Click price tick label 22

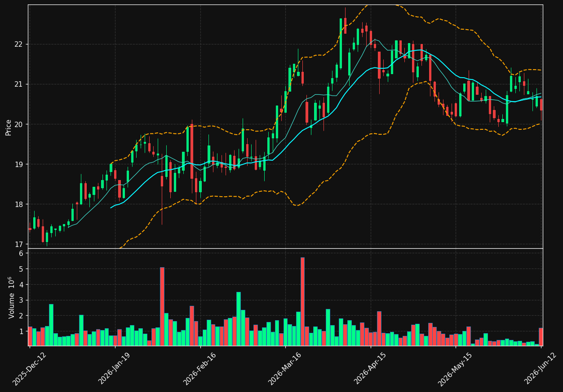[x=20, y=44]
